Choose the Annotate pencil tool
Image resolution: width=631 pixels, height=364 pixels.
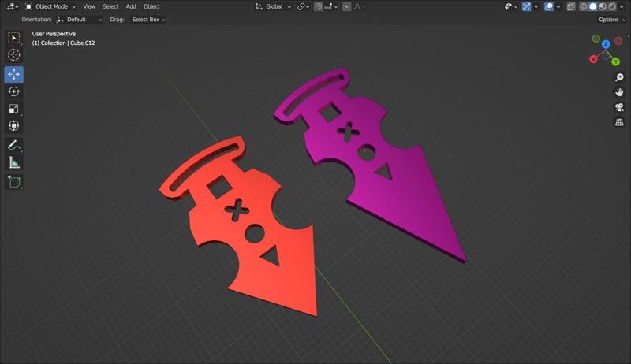(x=13, y=146)
